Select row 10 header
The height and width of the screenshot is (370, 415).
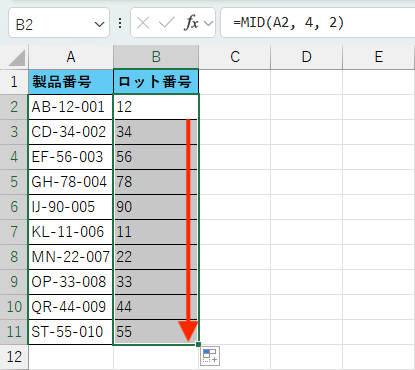click(14, 307)
